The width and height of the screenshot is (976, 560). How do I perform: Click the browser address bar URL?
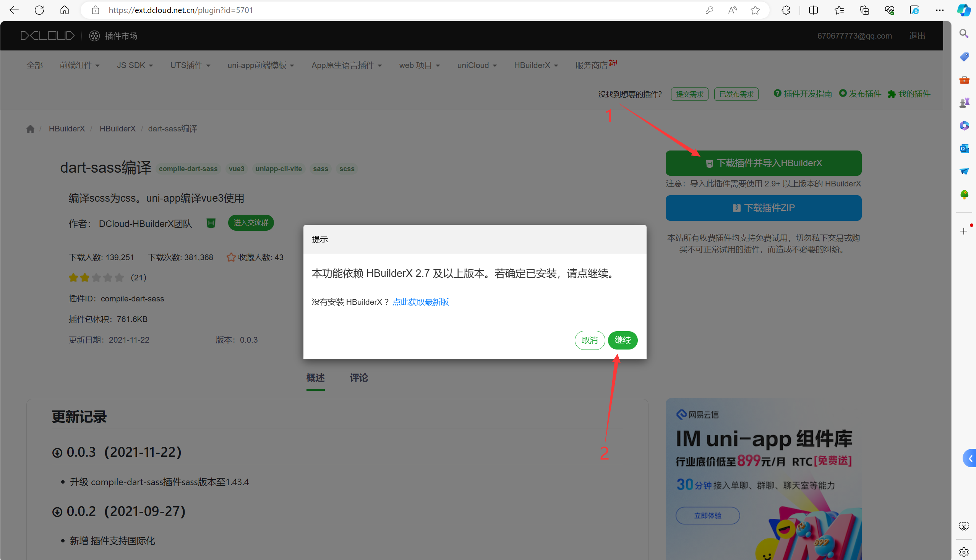(x=181, y=10)
